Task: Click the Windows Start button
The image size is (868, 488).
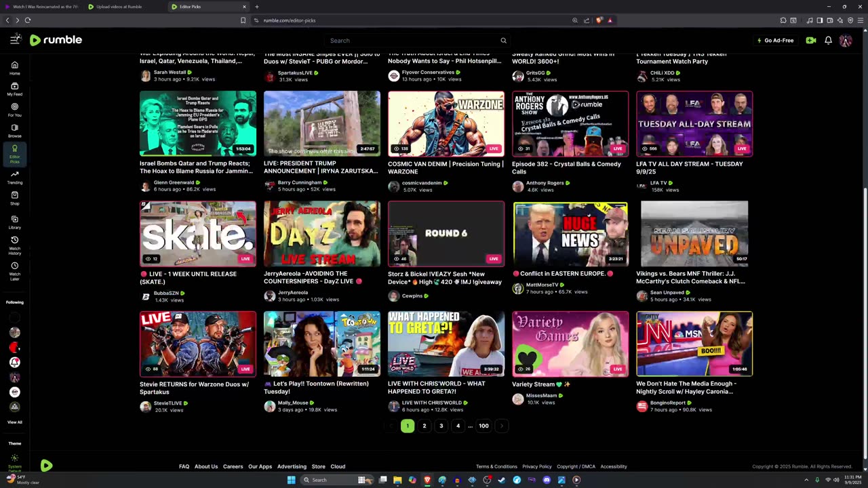Action: pos(291,480)
